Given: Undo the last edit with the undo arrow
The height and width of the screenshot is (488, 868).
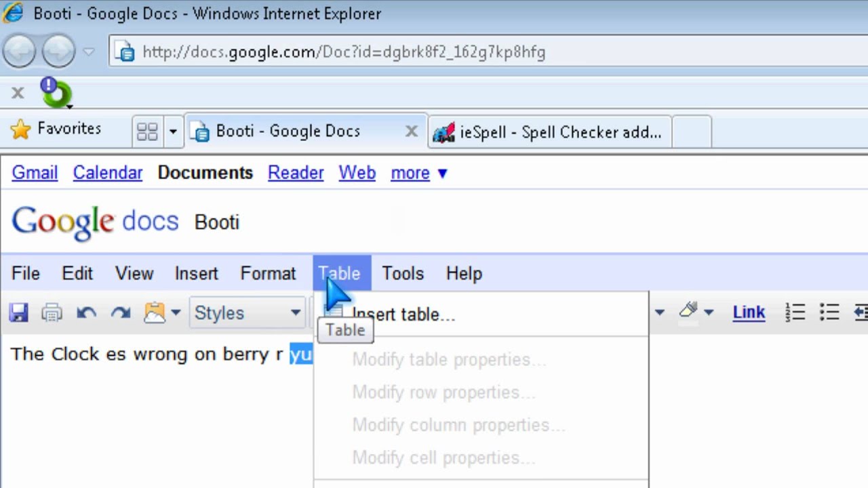Looking at the screenshot, I should click(86, 312).
